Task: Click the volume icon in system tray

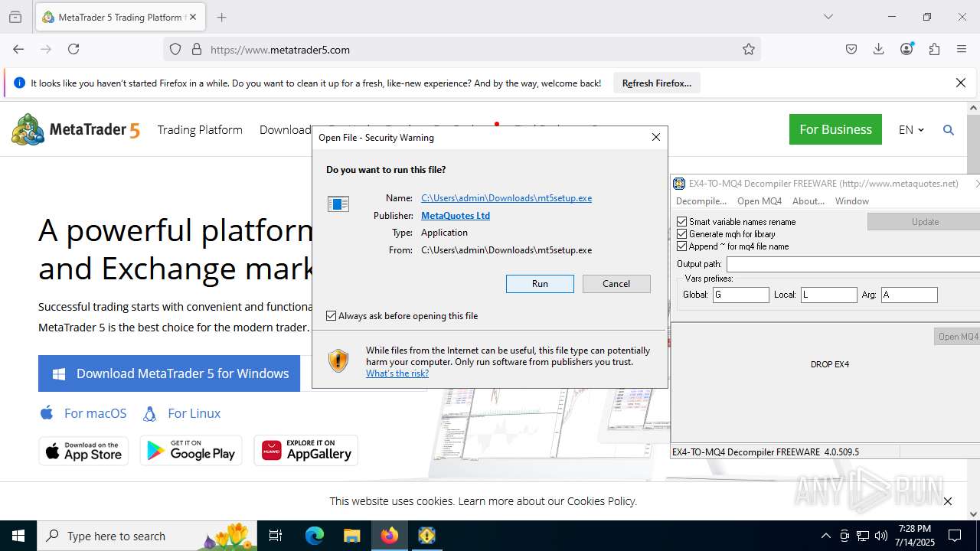Action: click(x=881, y=536)
